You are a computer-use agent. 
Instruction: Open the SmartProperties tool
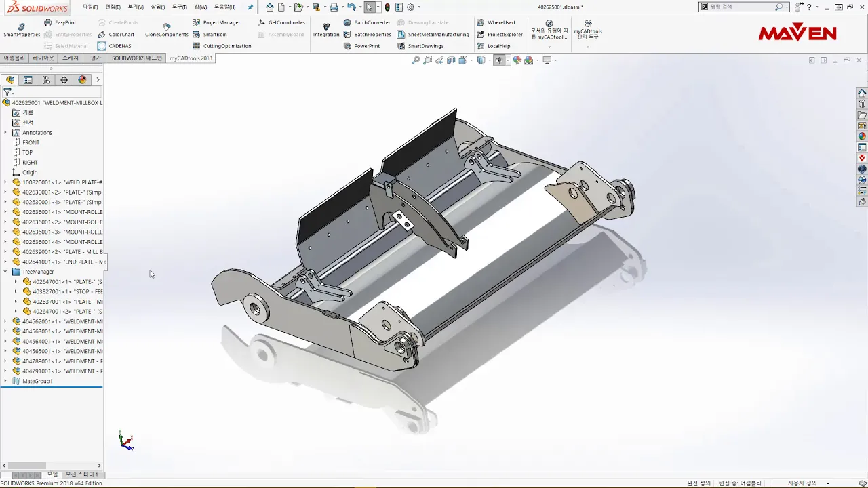pos(22,30)
